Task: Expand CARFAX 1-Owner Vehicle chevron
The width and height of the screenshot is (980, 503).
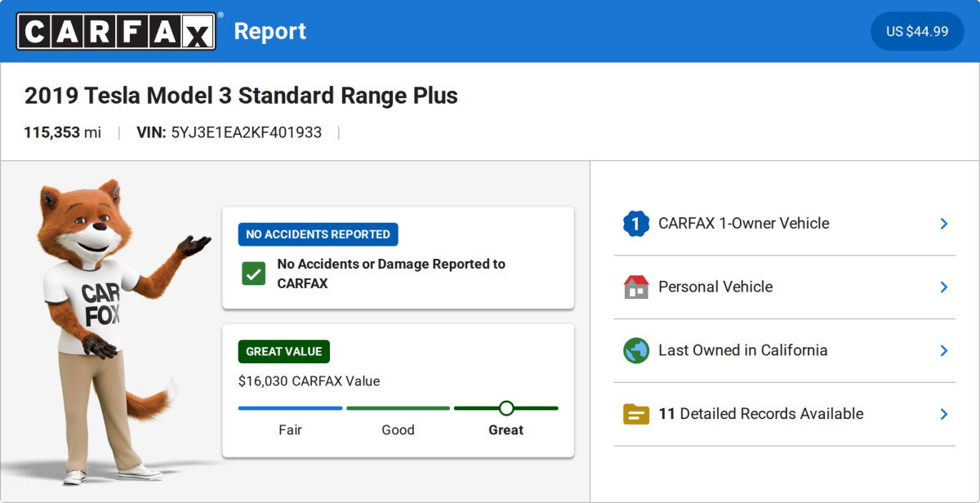Action: [943, 224]
